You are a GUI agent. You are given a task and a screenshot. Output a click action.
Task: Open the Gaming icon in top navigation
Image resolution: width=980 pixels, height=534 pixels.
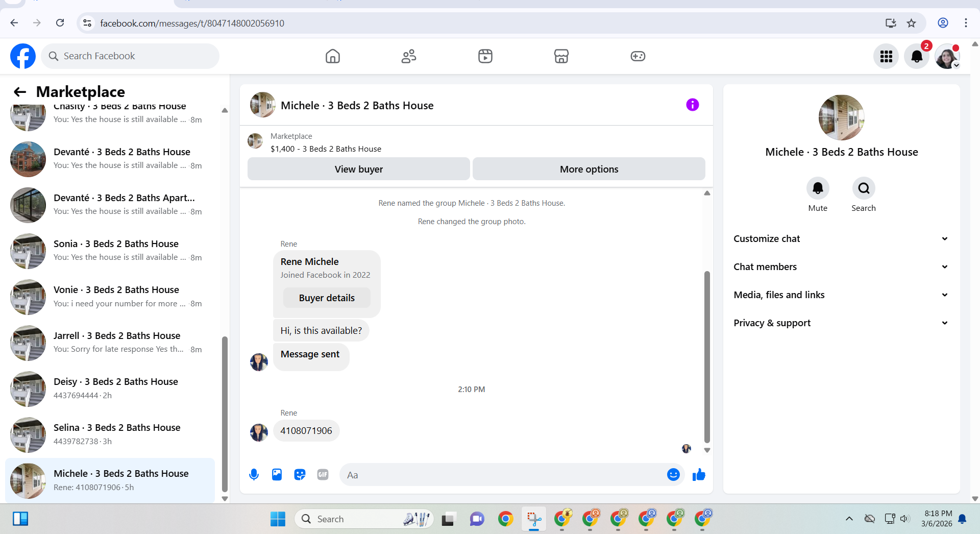point(638,56)
